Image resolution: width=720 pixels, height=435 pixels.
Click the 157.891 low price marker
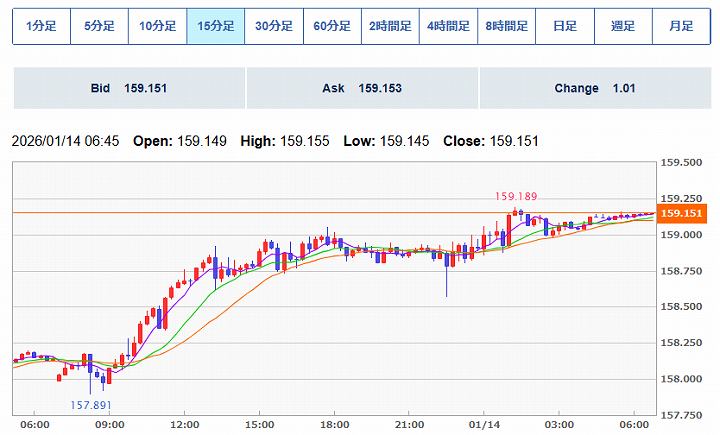[90, 405]
